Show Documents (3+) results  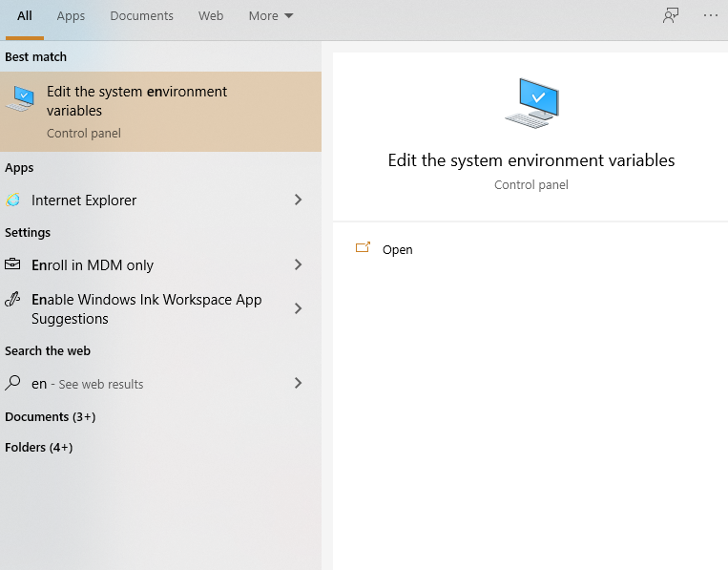tap(51, 417)
